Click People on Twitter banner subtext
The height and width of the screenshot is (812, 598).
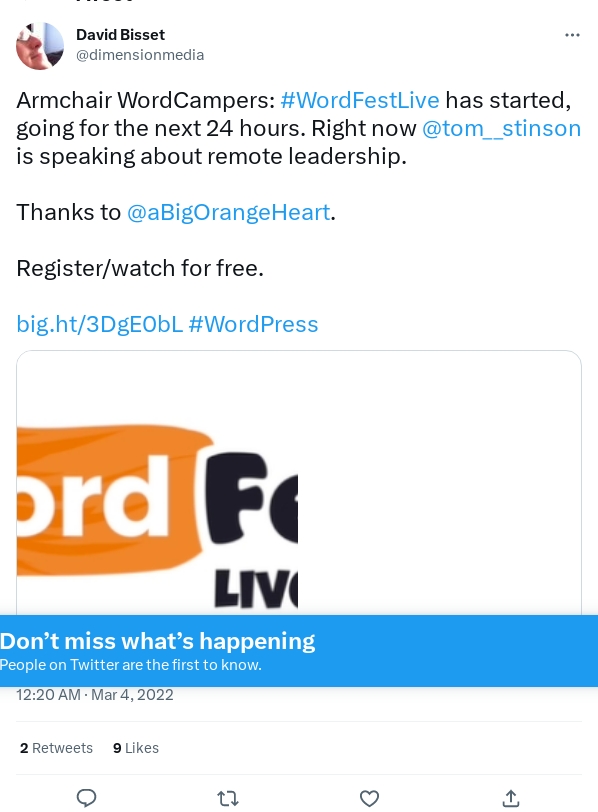(x=130, y=664)
